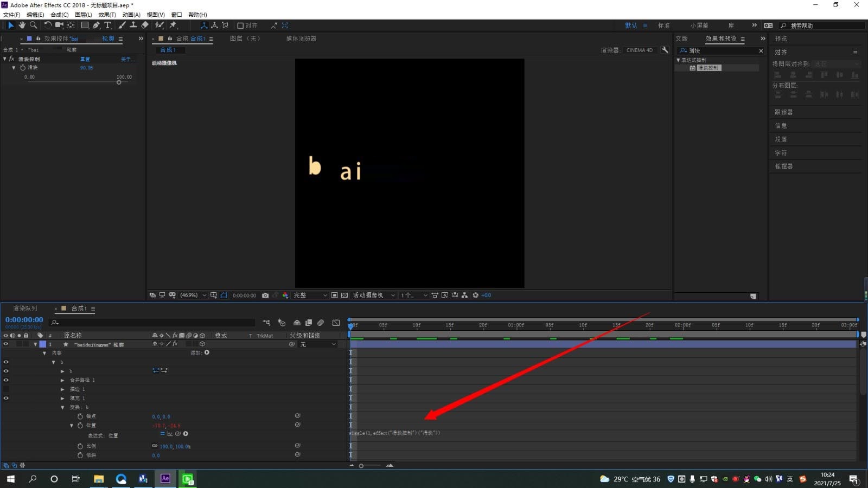
Task: Toggle expression enable equals switch
Action: 162,434
